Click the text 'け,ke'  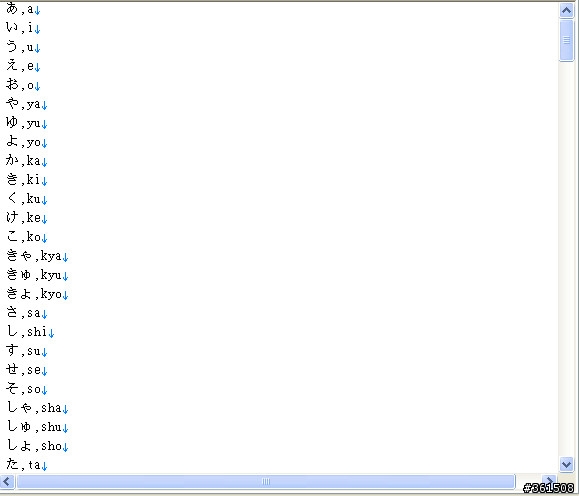point(27,218)
